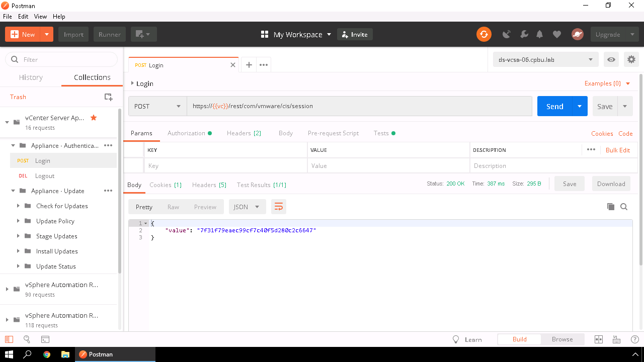644x362 pixels.
Task: Expand the Login request description triangle
Action: tap(132, 83)
